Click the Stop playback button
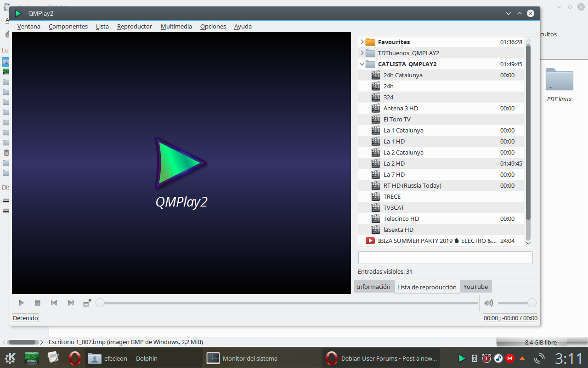 [38, 303]
